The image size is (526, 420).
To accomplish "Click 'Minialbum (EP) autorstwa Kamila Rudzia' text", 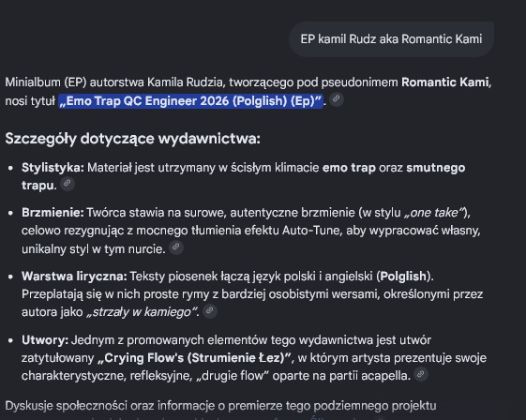I will [114, 82].
